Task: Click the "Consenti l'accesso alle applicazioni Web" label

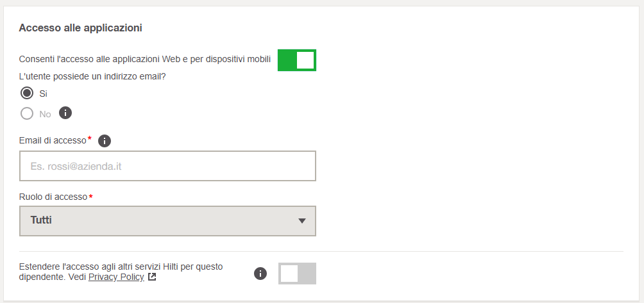Action: tap(145, 60)
